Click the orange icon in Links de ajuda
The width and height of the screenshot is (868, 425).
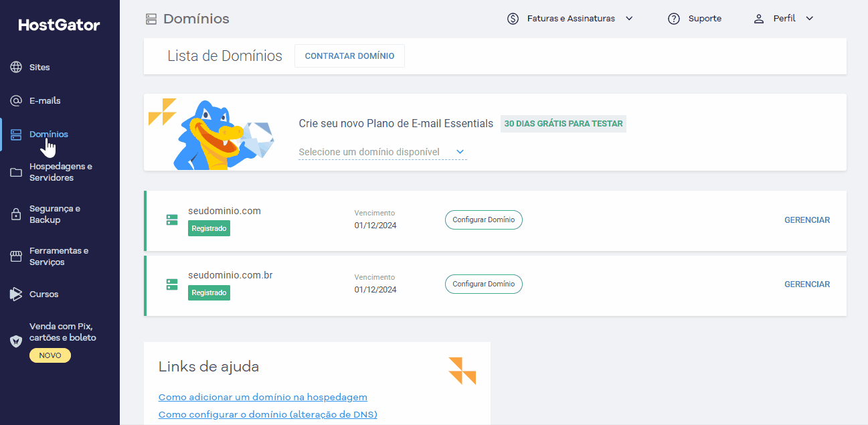point(462,371)
